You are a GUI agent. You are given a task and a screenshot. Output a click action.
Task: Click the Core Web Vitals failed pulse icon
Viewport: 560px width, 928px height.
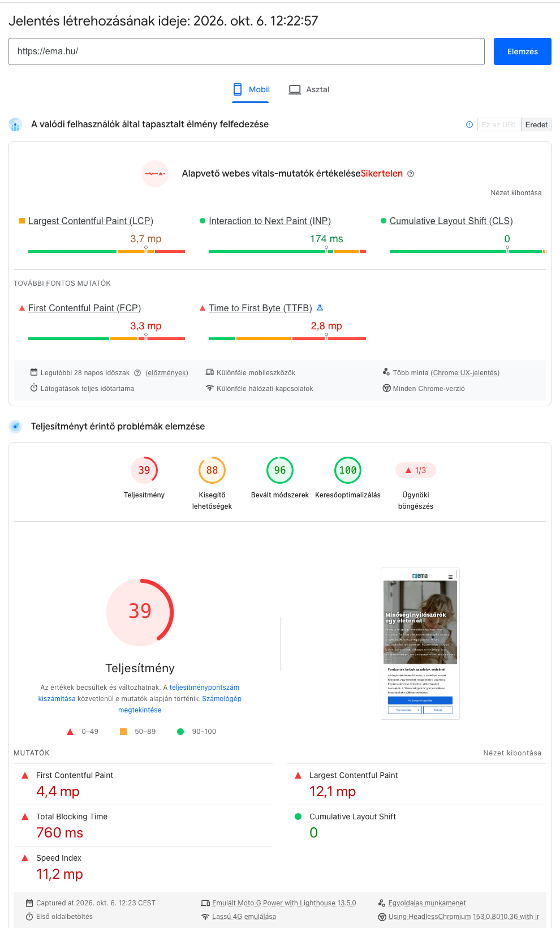coord(155,174)
